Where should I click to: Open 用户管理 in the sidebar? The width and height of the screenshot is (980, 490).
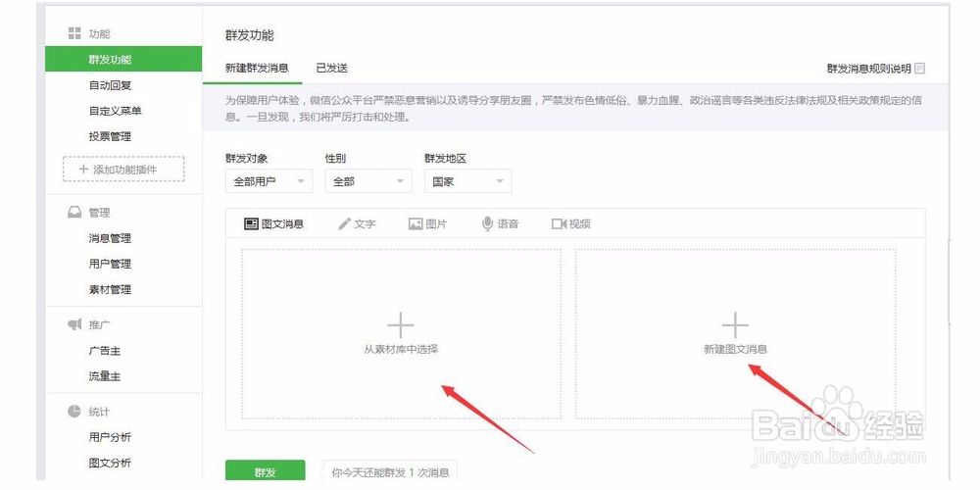pyautogui.click(x=110, y=264)
